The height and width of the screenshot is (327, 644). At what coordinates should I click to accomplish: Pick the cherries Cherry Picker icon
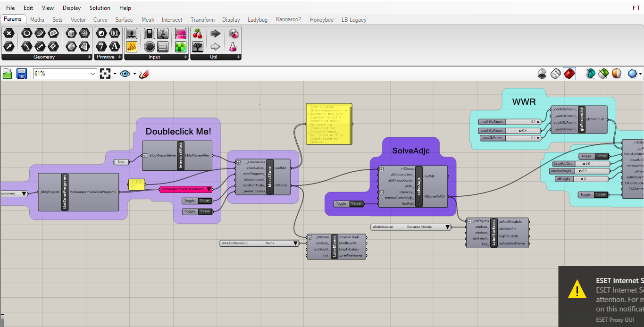tap(198, 33)
